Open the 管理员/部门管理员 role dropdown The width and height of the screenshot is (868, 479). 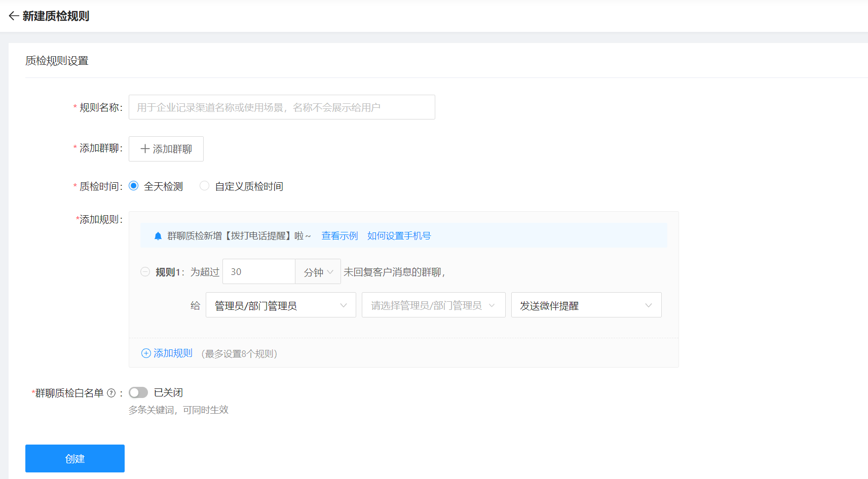pyautogui.click(x=281, y=305)
